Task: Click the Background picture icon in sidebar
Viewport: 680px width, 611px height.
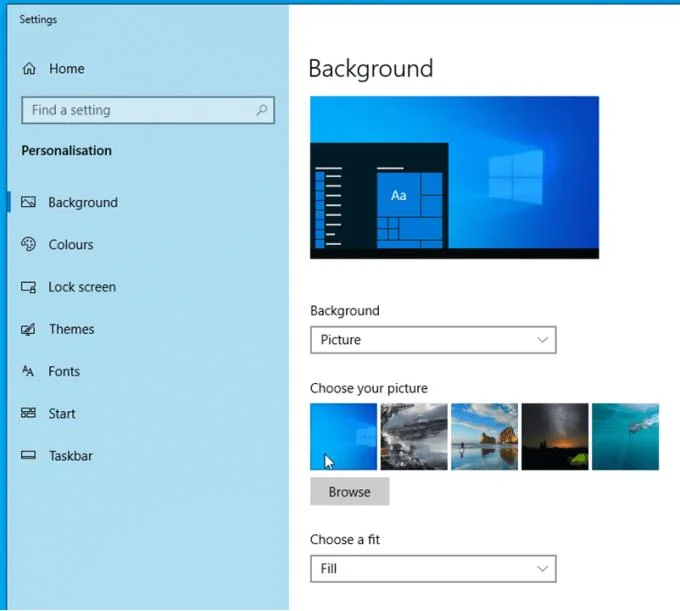Action: tap(29, 202)
